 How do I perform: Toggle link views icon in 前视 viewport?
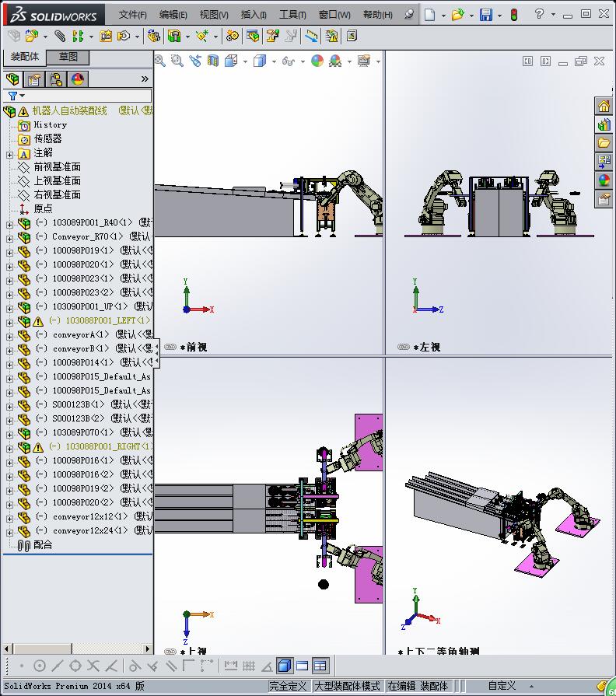click(170, 347)
